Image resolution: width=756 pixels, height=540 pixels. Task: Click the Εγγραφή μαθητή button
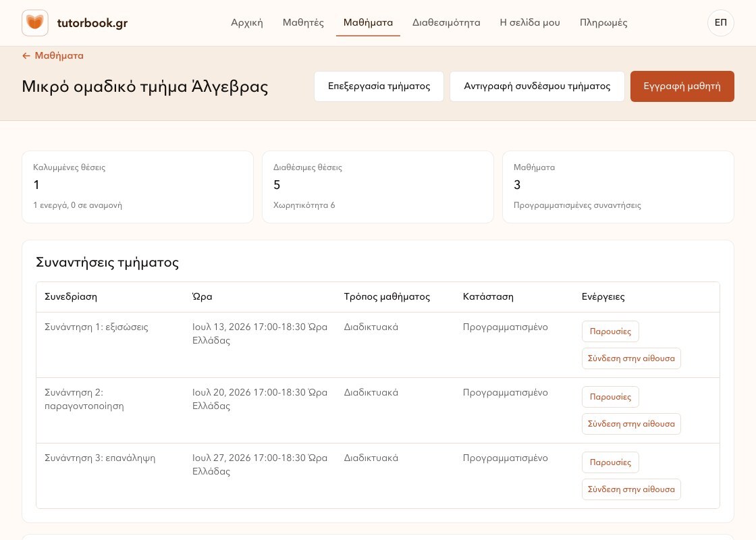[682, 86]
